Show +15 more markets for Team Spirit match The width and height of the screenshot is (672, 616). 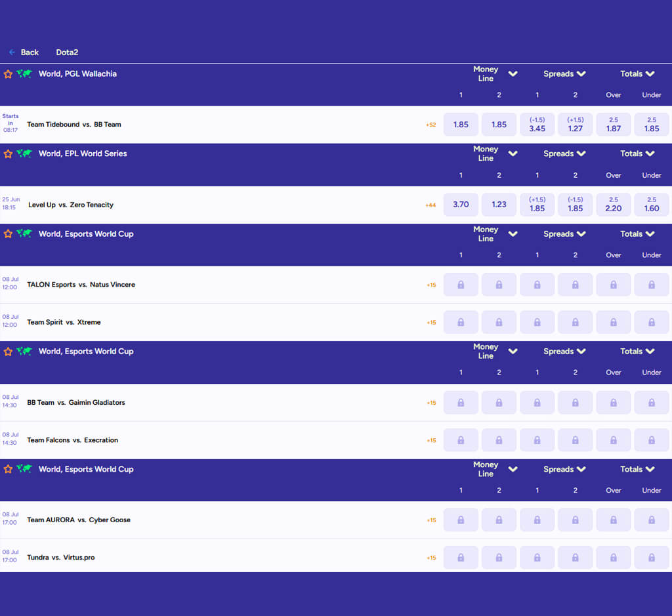431,323
